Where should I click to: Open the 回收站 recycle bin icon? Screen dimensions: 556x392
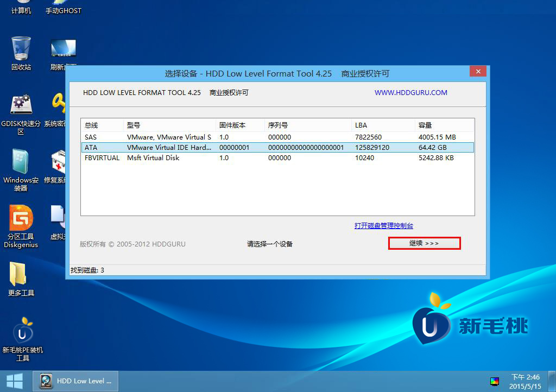point(21,54)
